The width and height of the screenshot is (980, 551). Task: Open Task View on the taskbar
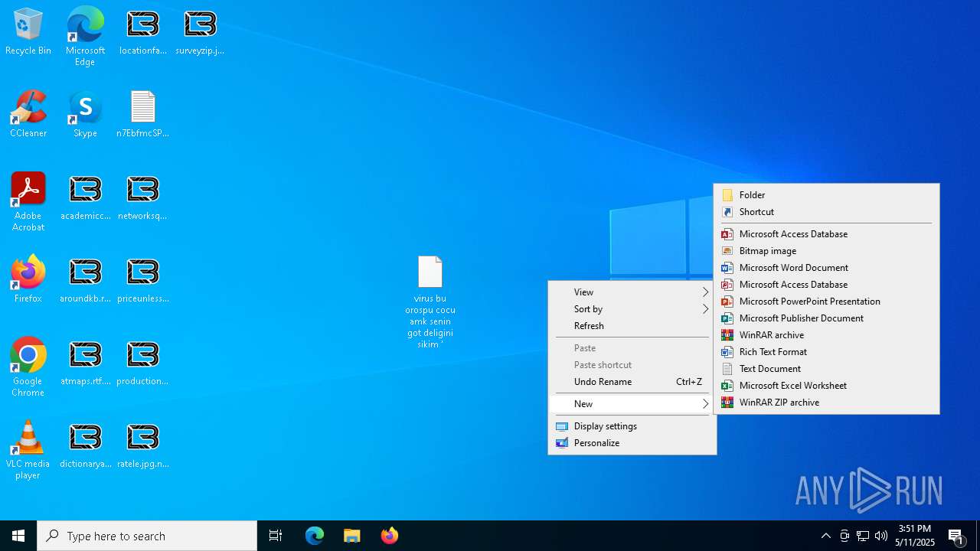(x=276, y=536)
